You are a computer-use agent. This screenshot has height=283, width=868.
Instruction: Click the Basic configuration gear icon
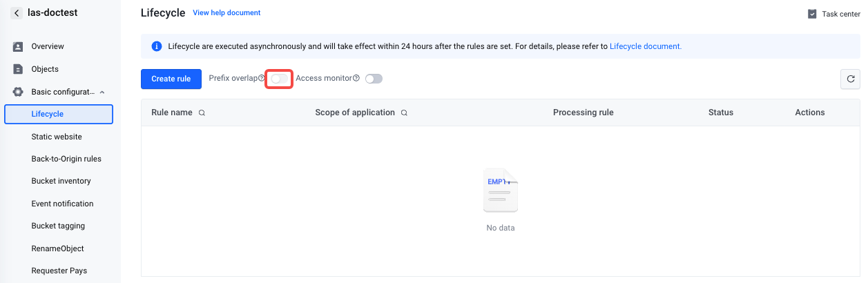click(18, 92)
